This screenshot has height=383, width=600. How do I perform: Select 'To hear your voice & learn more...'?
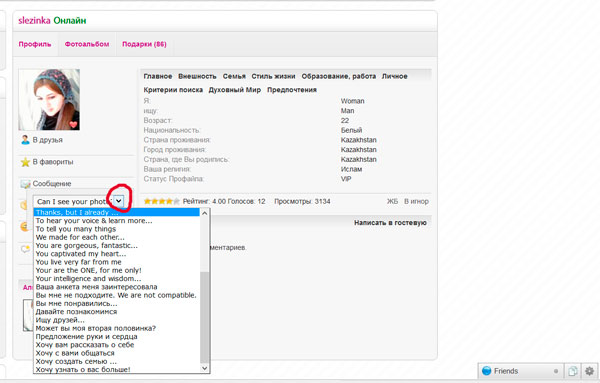coord(117,221)
